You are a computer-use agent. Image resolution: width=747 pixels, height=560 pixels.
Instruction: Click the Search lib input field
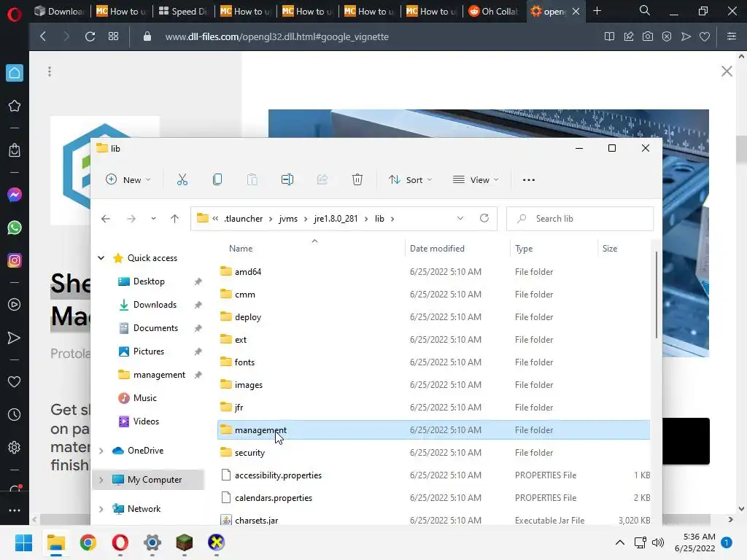click(580, 219)
